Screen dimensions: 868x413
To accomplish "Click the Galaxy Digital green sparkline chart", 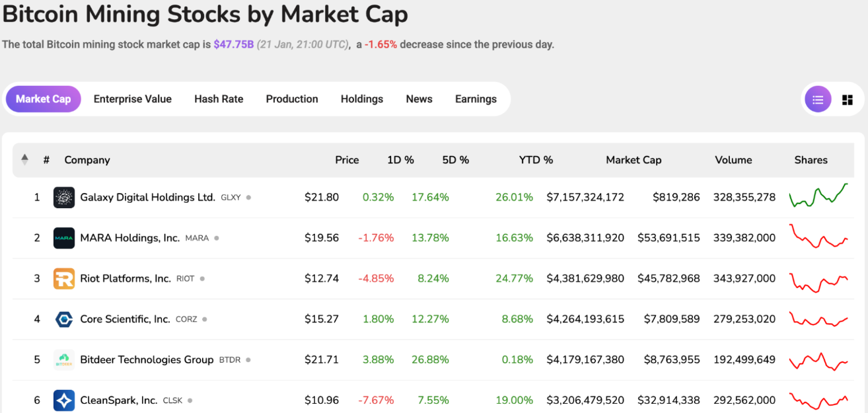I will (x=818, y=196).
